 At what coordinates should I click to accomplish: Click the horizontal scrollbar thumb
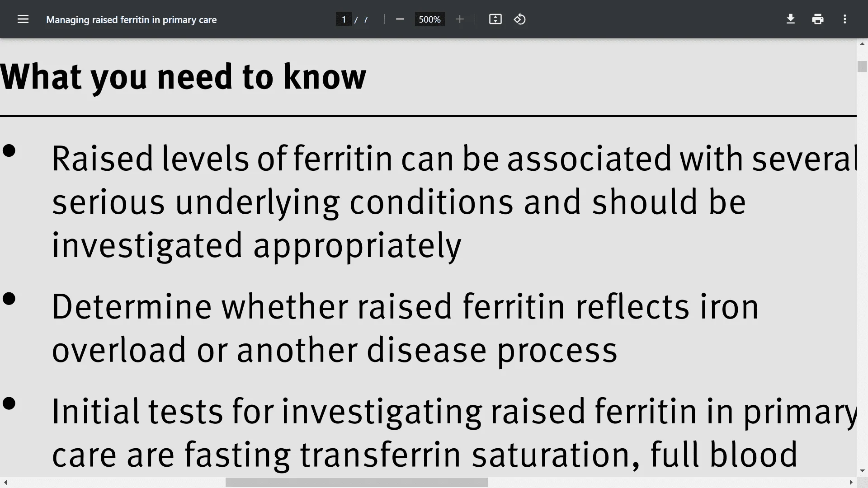(356, 483)
